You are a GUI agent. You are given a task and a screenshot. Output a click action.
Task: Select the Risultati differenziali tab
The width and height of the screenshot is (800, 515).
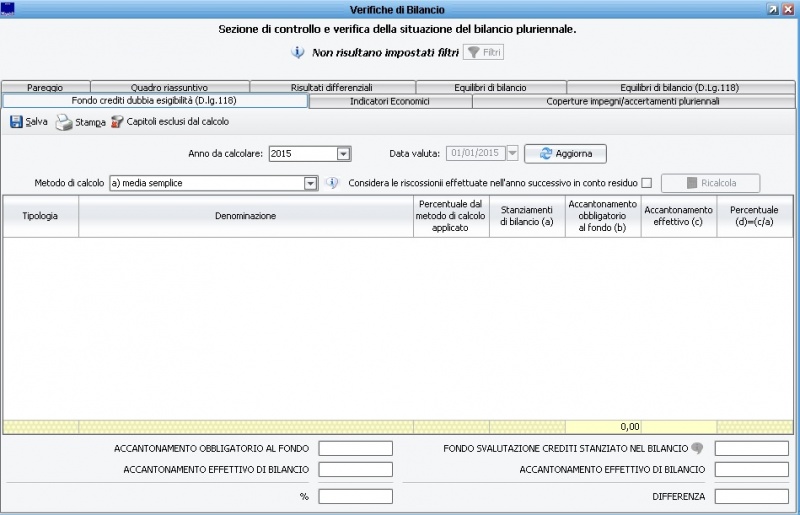(332, 87)
